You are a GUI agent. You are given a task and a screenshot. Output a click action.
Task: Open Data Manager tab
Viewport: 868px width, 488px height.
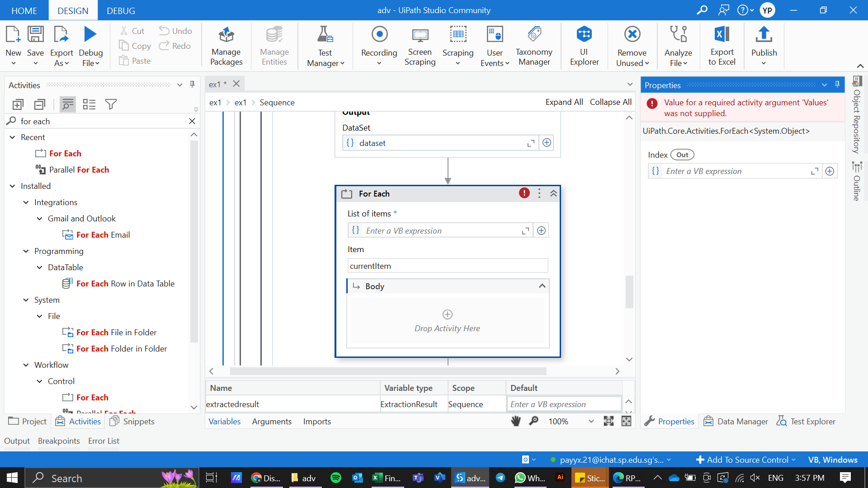pyautogui.click(x=736, y=421)
